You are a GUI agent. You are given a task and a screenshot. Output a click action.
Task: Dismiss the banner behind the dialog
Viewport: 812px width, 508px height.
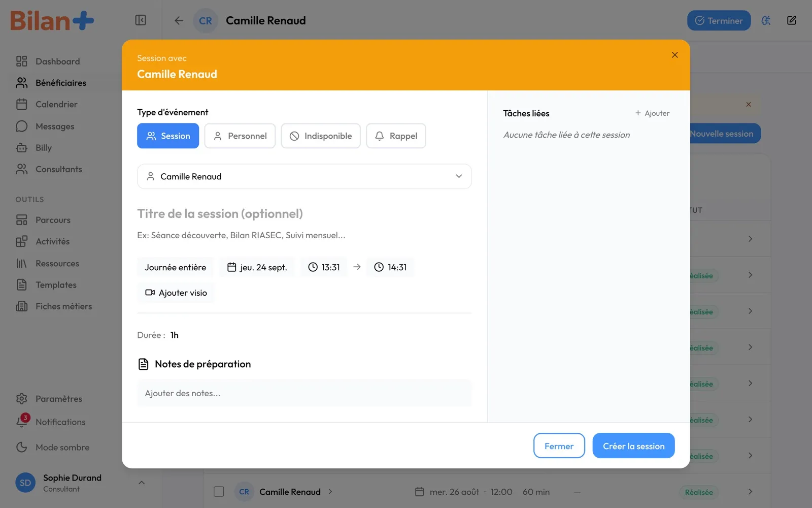point(749,104)
